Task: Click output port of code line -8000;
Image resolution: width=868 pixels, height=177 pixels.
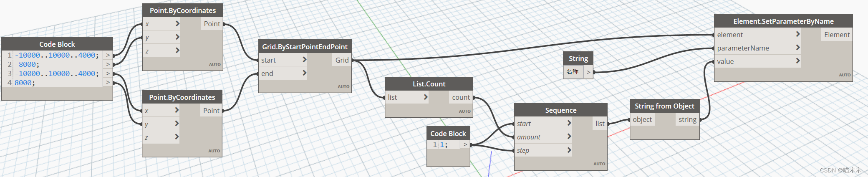Action: pos(108,64)
